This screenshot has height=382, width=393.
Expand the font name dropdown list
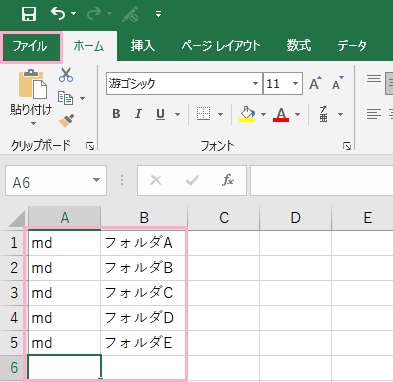(x=255, y=83)
